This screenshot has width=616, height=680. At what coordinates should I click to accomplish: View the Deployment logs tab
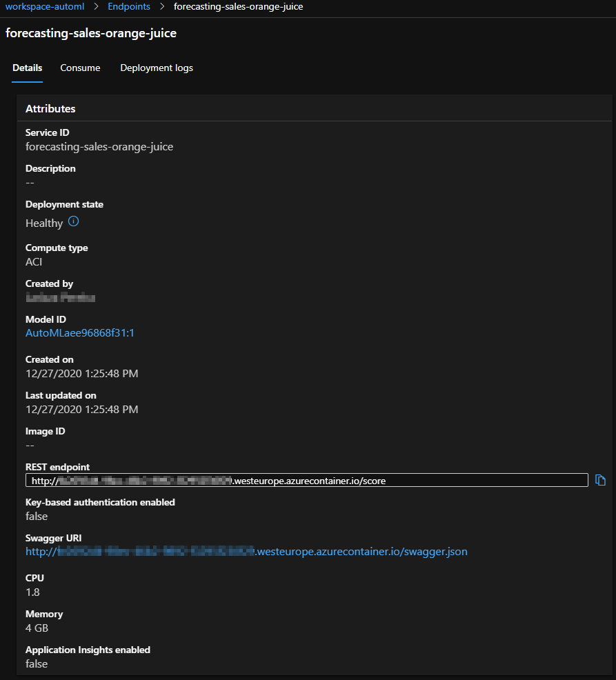click(x=157, y=68)
